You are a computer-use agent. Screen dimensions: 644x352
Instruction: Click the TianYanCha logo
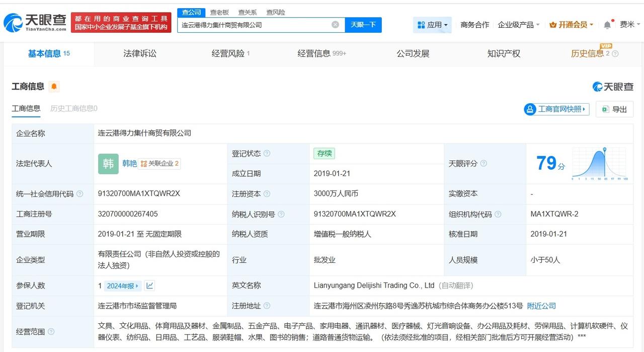(35, 22)
